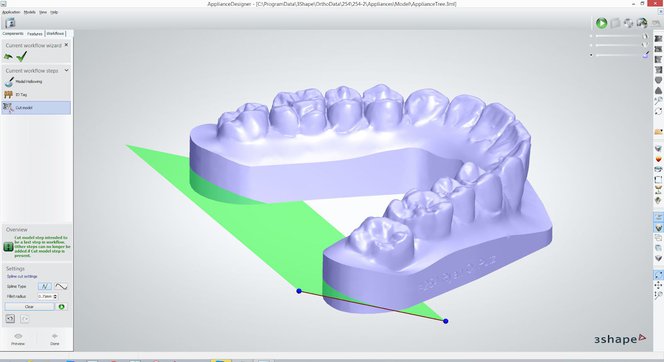Click the green apply button next to Clear
Viewport: 664px width, 362px height.
pyautogui.click(x=62, y=307)
